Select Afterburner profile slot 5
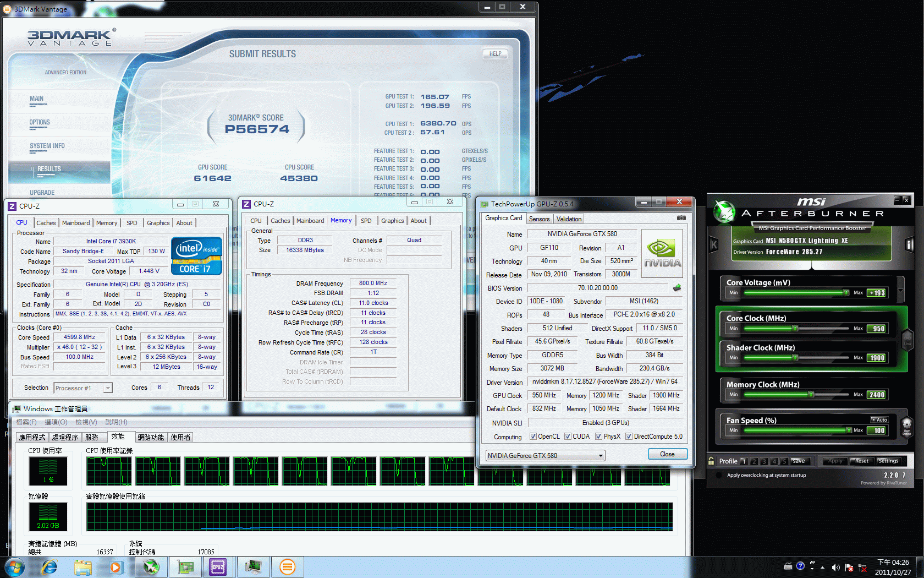The height and width of the screenshot is (578, 924). [x=784, y=461]
